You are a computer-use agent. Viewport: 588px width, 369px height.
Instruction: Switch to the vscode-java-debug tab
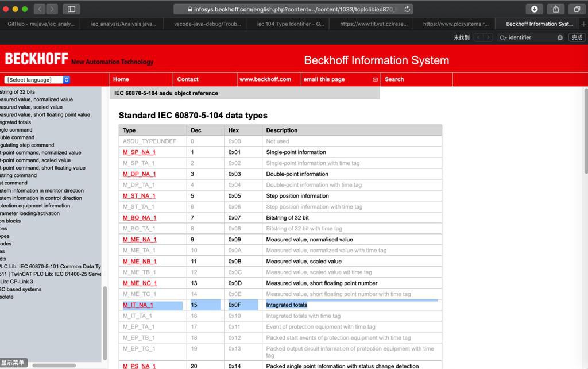(x=207, y=24)
